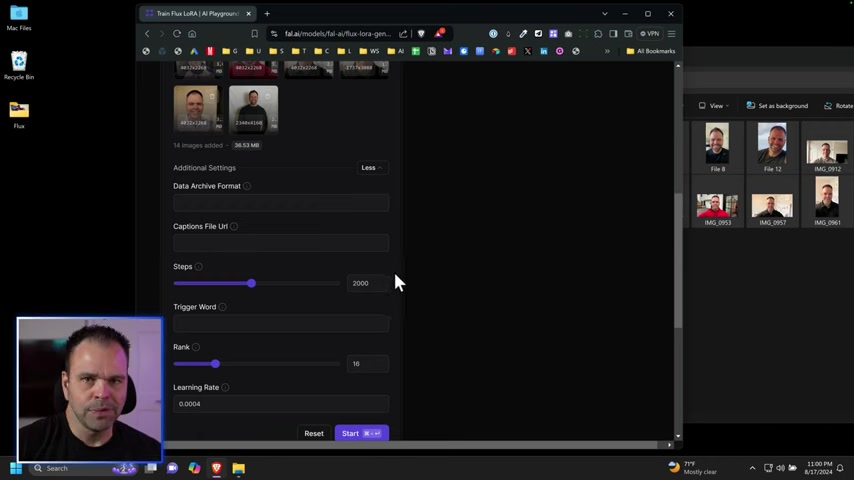Show info tooltip for Steps
The height and width of the screenshot is (480, 854).
pyautogui.click(x=199, y=267)
